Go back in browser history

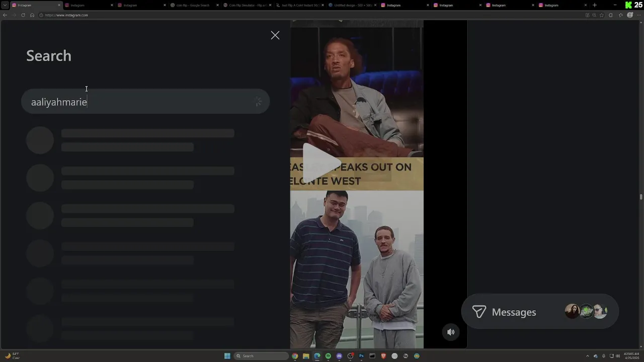5,15
